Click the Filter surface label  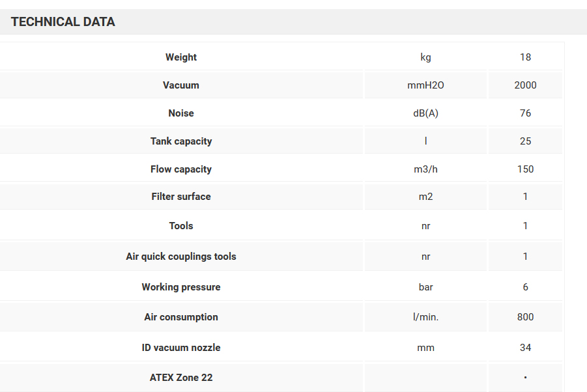click(181, 197)
